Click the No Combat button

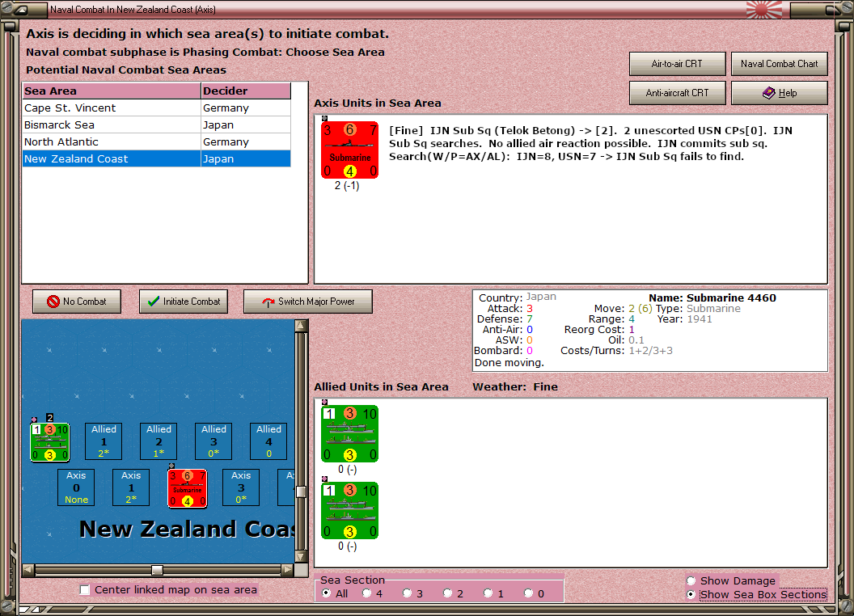point(77,302)
